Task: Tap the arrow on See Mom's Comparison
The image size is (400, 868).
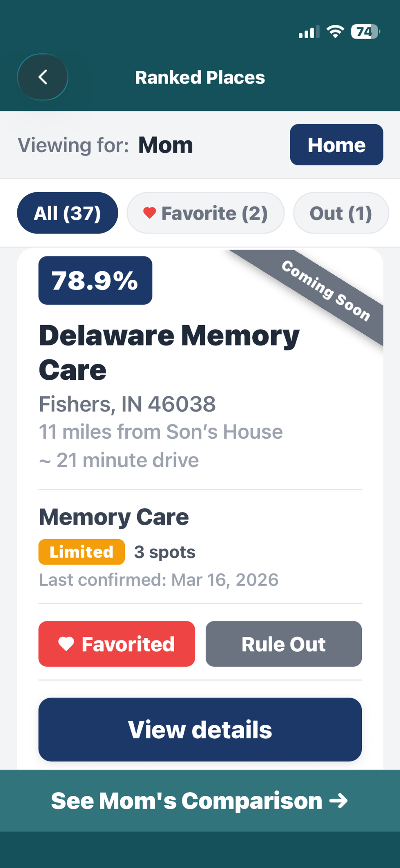Action: 338,801
